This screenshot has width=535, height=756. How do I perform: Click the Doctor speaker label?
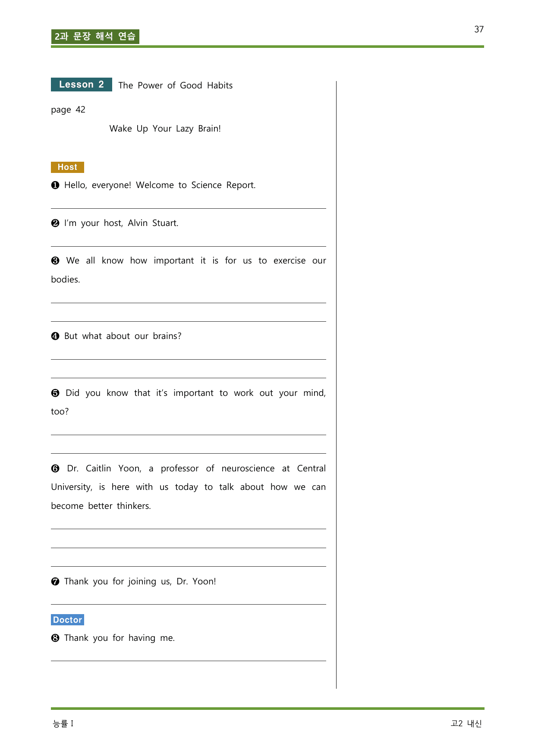coord(67,620)
